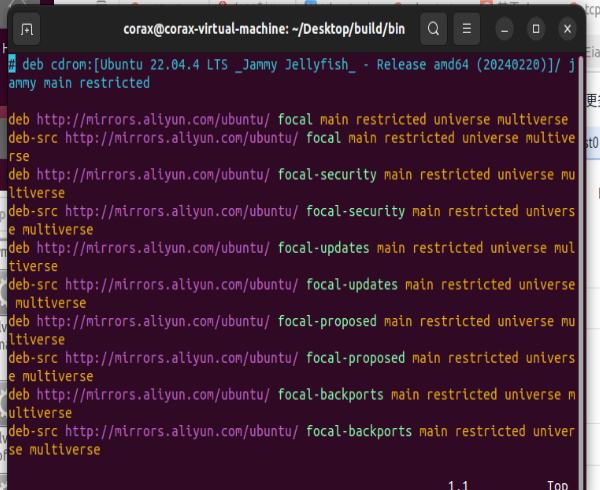Image resolution: width=600 pixels, height=490 pixels.
Task: Click "focal" on the deb-src focal line
Action: (323, 138)
